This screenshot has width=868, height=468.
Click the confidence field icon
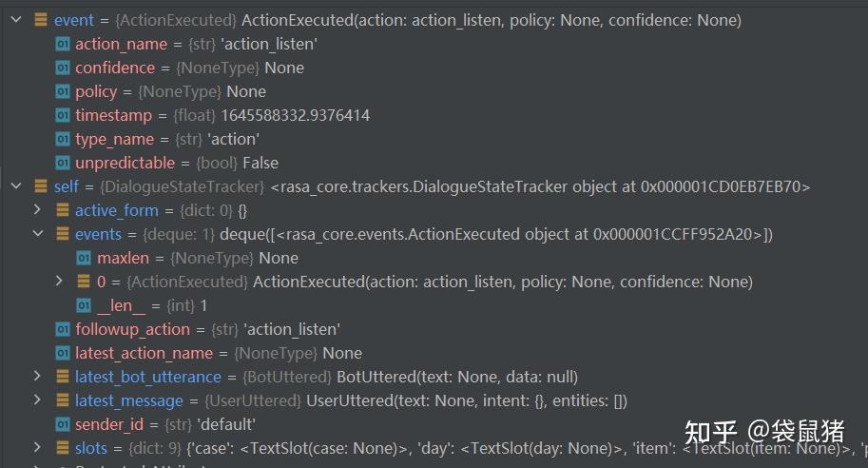pos(63,68)
